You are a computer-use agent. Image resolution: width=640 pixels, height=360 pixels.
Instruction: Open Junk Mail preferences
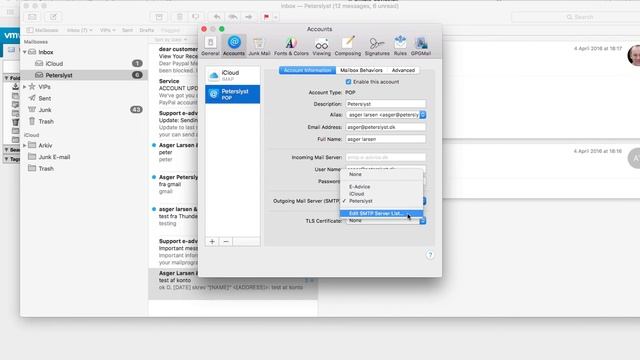pos(259,46)
